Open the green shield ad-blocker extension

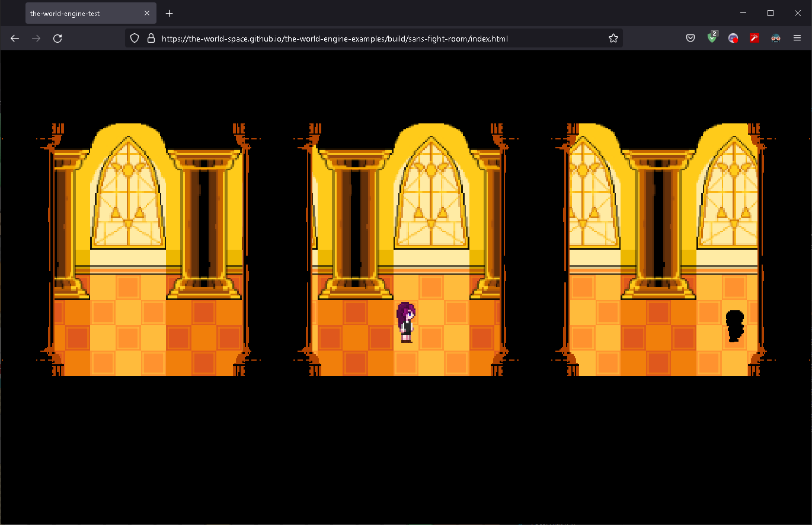pyautogui.click(x=712, y=37)
